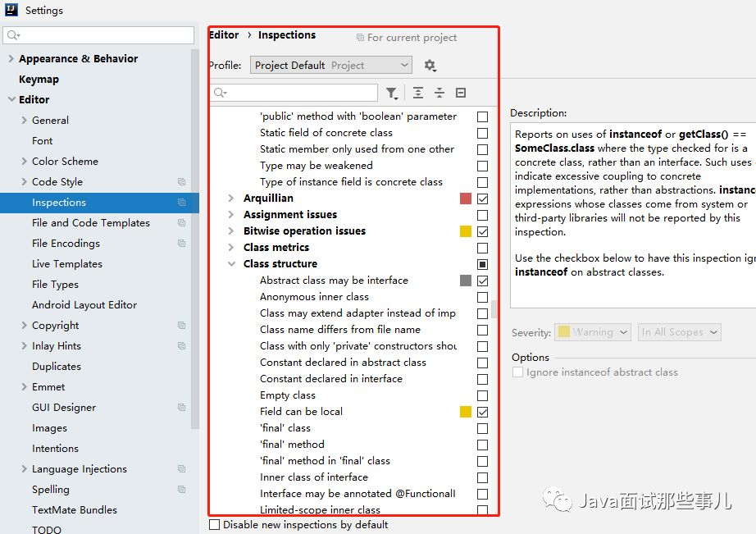Viewport: 756px width, 534px height.
Task: Open TextMate Bundles settings page
Action: [75, 510]
